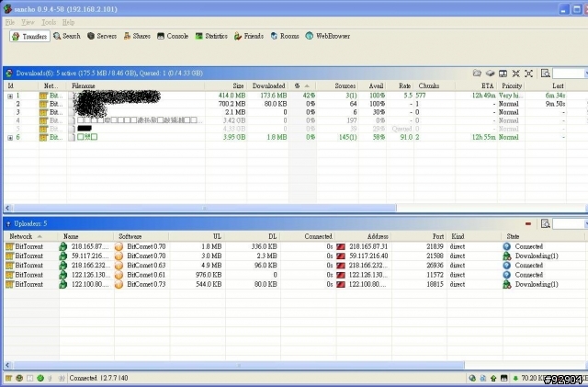Open the WebBrowser tab

328,36
